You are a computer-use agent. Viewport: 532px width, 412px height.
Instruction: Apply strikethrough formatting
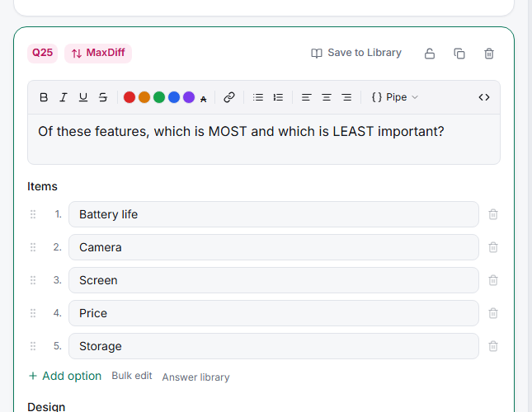pos(103,97)
